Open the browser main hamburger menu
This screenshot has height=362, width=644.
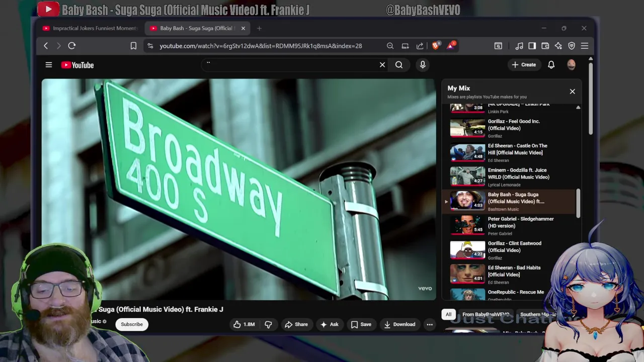click(x=585, y=46)
